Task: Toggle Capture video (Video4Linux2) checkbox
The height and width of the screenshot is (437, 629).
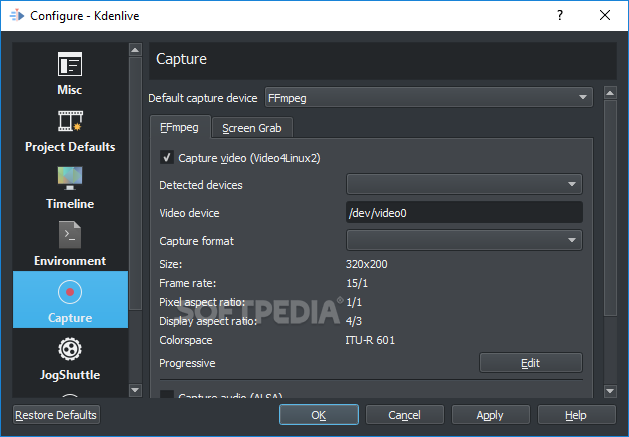Action: click(167, 157)
